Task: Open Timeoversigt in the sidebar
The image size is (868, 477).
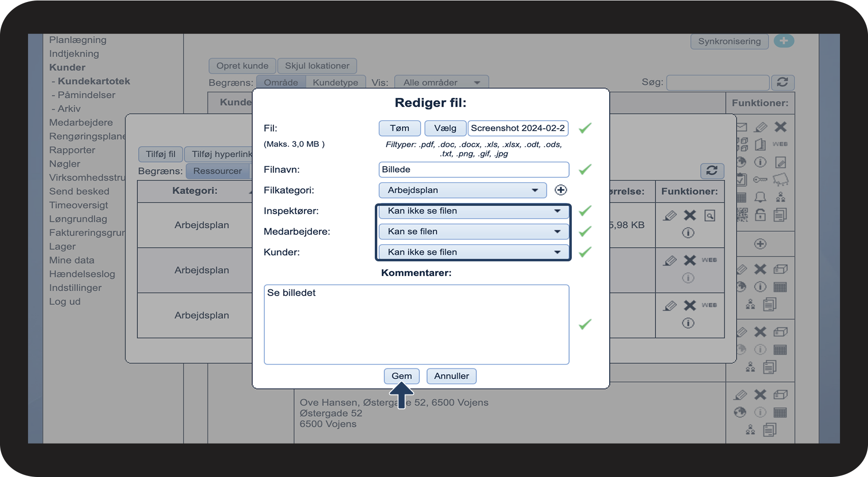Action: (x=79, y=205)
